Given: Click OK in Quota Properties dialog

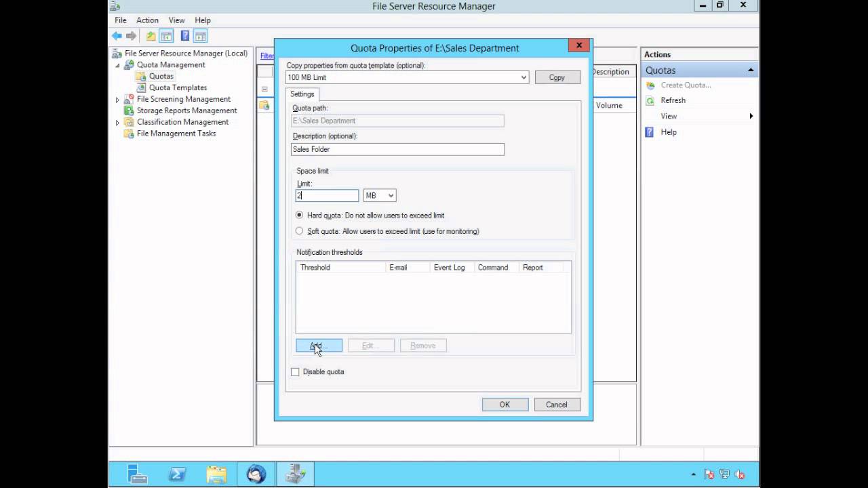Looking at the screenshot, I should coord(505,405).
